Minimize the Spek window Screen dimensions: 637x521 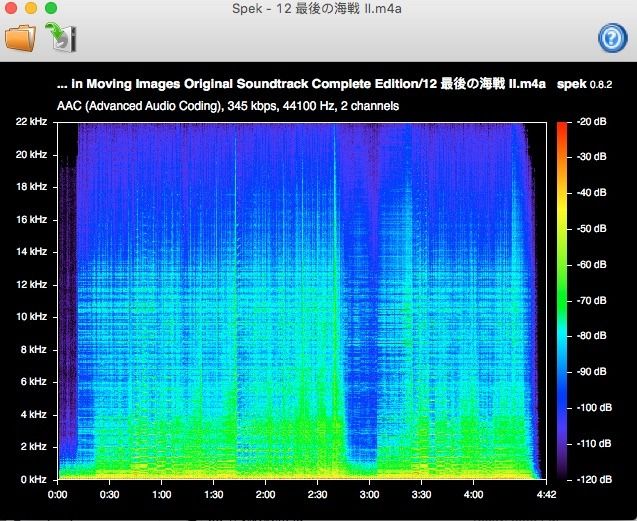pyautogui.click(x=31, y=8)
